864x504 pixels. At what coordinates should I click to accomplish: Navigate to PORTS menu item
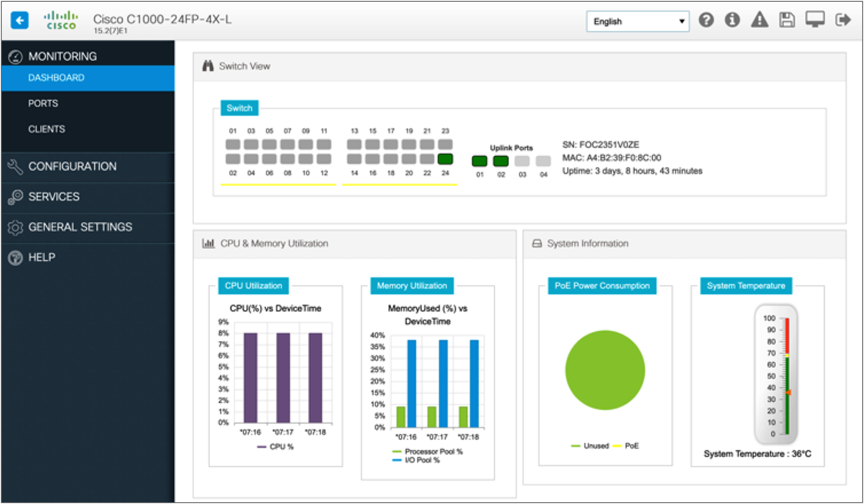(x=42, y=103)
